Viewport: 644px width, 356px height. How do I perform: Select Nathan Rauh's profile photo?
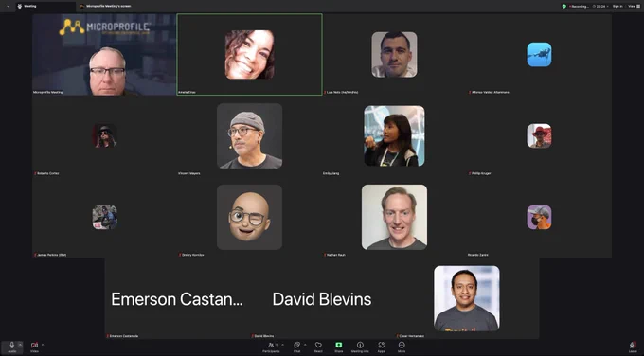(394, 217)
